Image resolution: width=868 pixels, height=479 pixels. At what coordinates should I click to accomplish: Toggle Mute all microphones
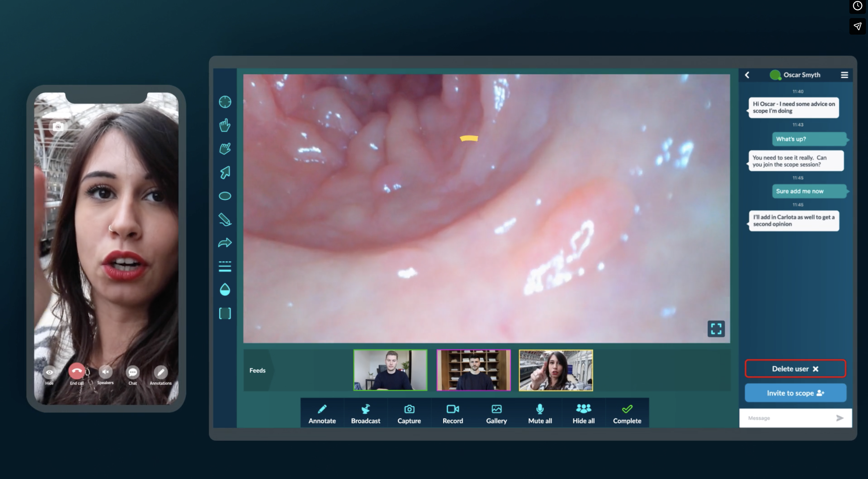pyautogui.click(x=540, y=413)
